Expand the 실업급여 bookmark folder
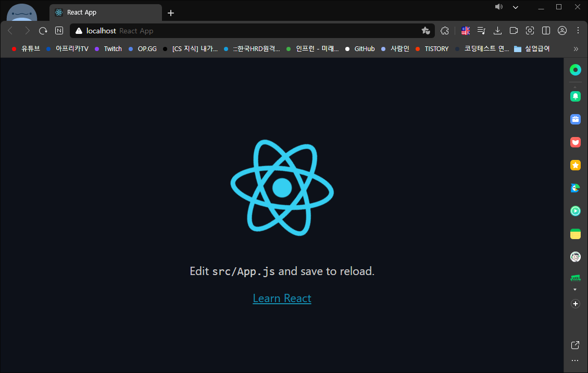This screenshot has height=373, width=588. pos(532,49)
